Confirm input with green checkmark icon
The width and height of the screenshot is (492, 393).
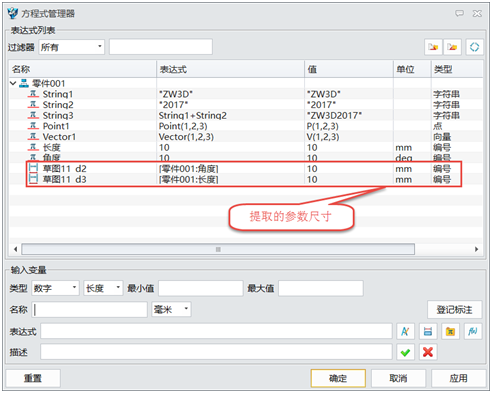point(405,352)
